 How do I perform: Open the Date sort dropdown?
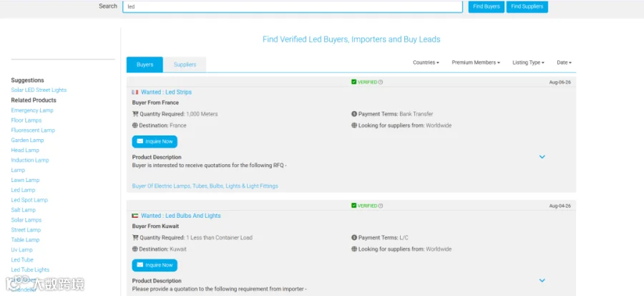564,62
